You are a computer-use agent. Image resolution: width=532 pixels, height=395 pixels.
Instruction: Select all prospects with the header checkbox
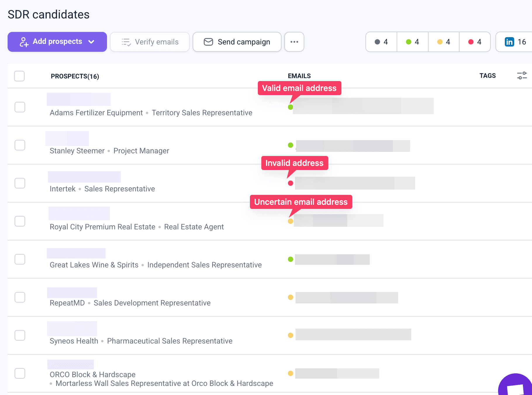tap(19, 76)
